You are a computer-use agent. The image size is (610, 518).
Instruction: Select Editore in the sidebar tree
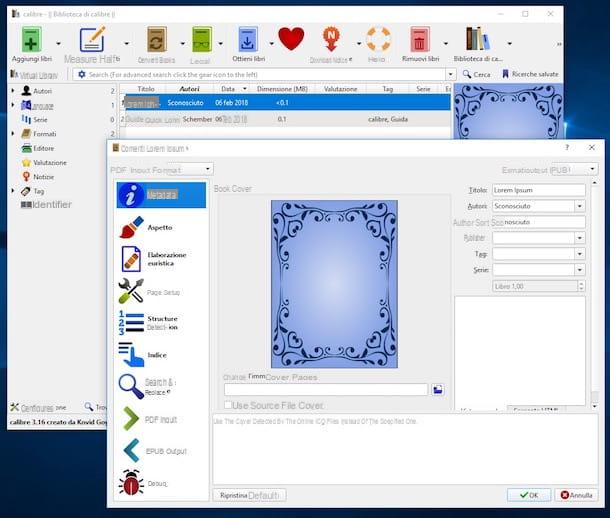click(44, 148)
